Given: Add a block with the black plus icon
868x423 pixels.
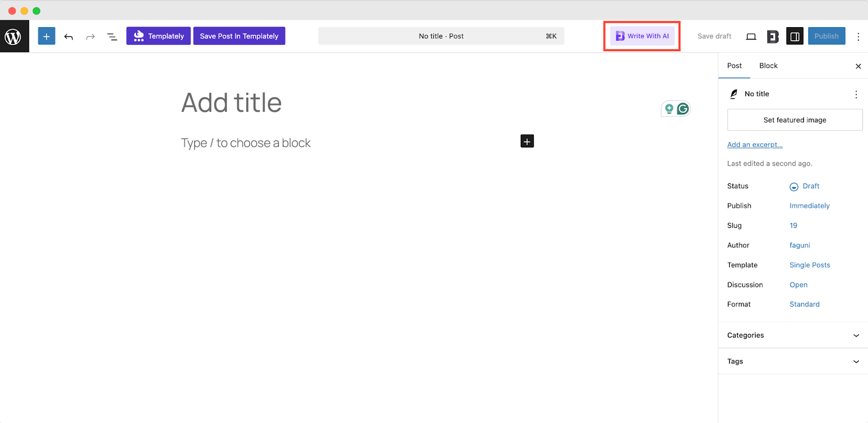Looking at the screenshot, I should point(527,141).
